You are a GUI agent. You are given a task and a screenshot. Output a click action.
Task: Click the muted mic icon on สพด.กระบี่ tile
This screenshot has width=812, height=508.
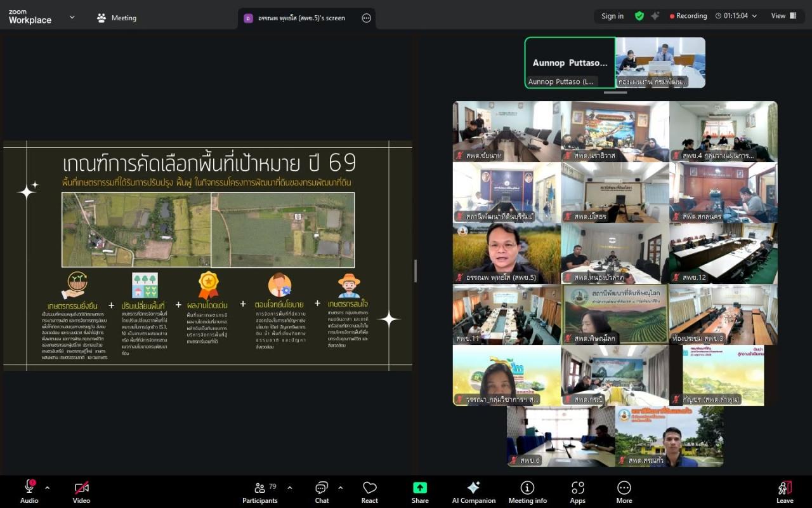click(x=568, y=399)
